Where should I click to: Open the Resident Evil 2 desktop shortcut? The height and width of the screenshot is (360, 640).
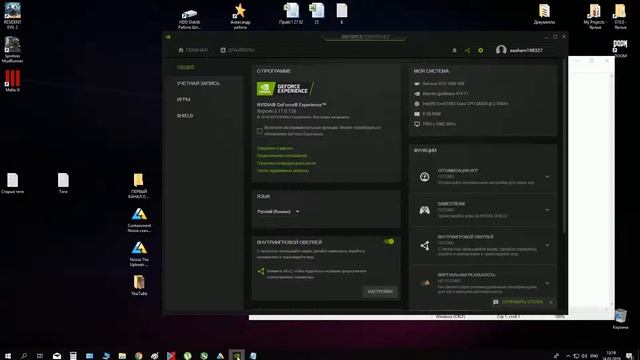[x=12, y=16]
